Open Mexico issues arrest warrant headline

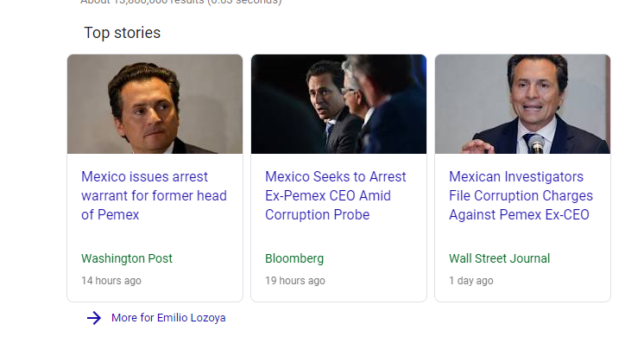[154, 195]
